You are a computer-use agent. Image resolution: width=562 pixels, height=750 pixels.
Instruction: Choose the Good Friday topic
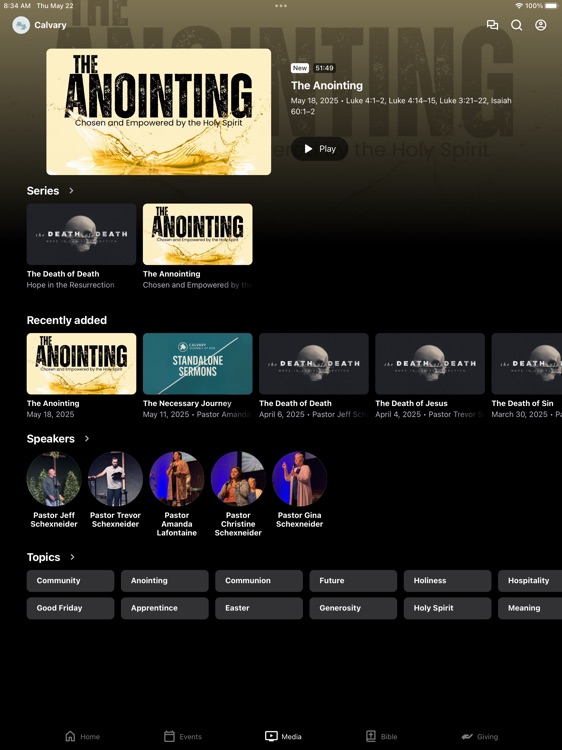click(70, 608)
